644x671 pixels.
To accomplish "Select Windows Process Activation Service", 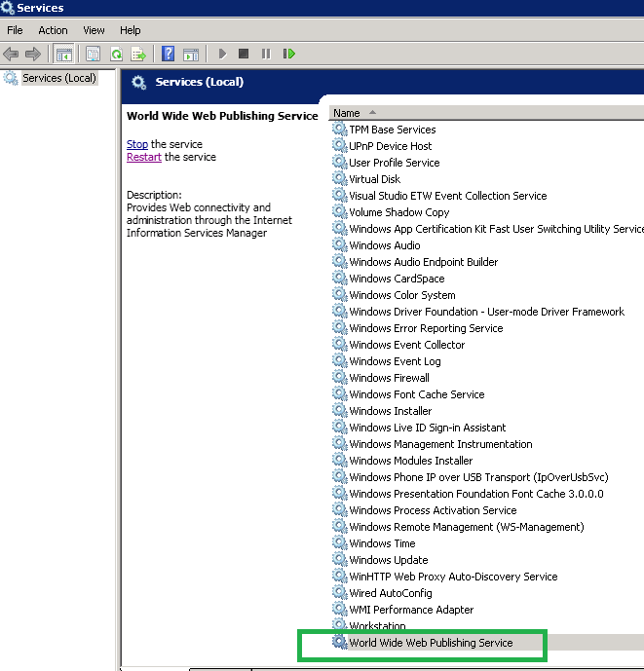I will coord(433,510).
